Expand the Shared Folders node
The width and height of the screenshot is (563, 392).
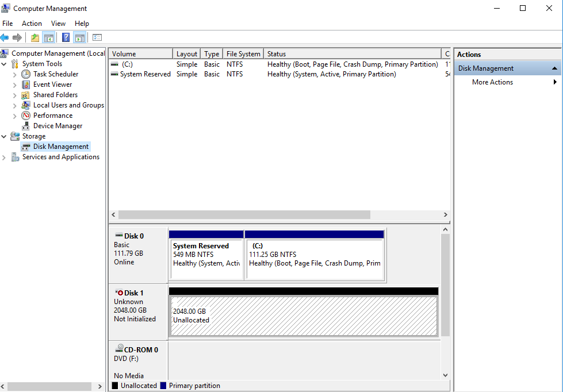pos(15,95)
